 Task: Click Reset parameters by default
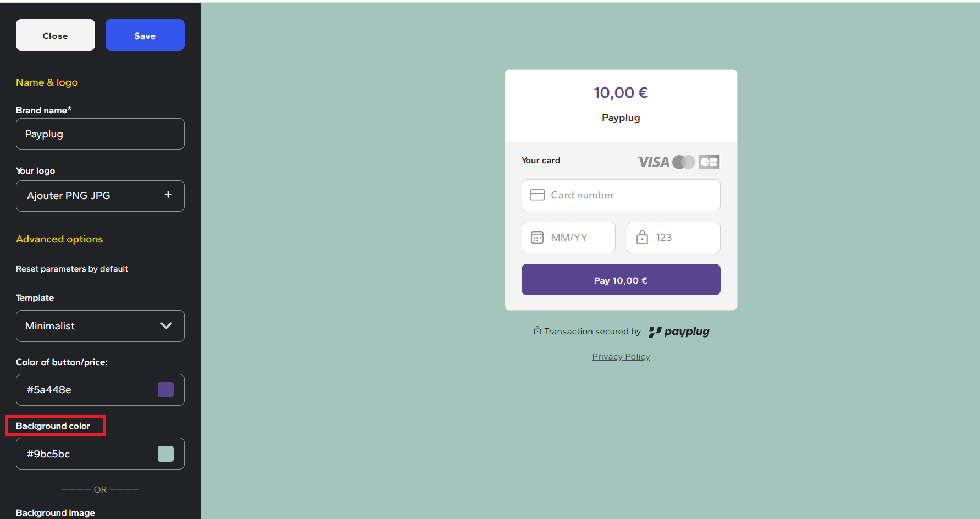[72, 269]
